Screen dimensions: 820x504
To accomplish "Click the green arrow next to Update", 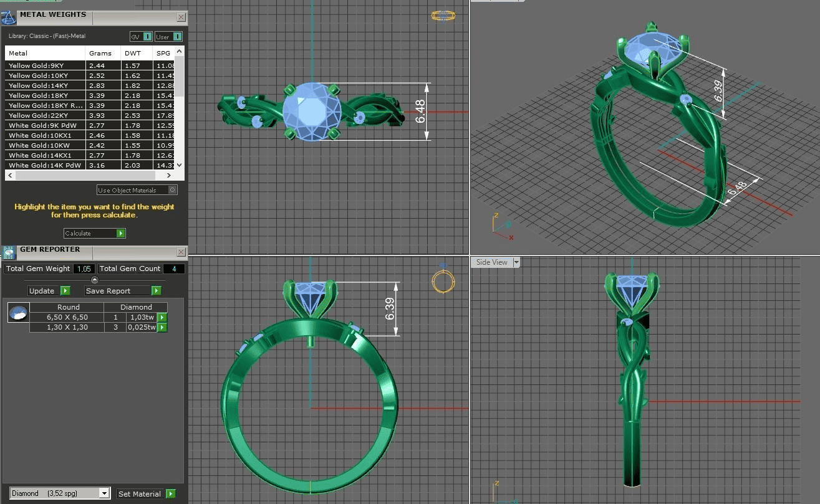I will (65, 290).
